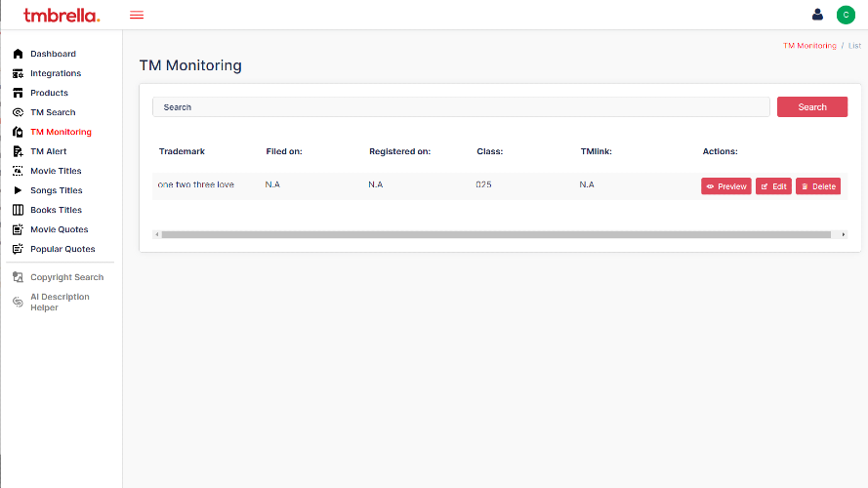Screen dimensions: 868x488
Task: Click the Actions: column header
Action: 721,151
